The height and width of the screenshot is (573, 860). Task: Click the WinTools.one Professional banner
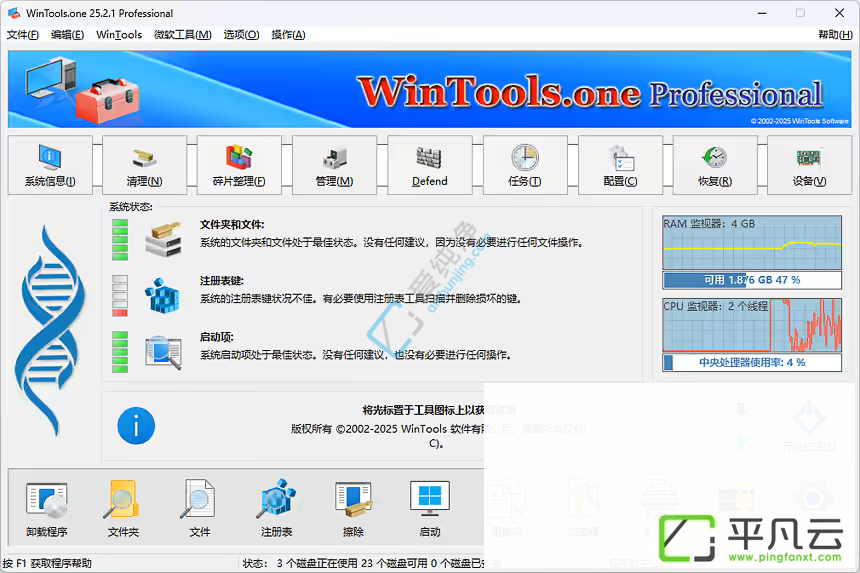429,89
